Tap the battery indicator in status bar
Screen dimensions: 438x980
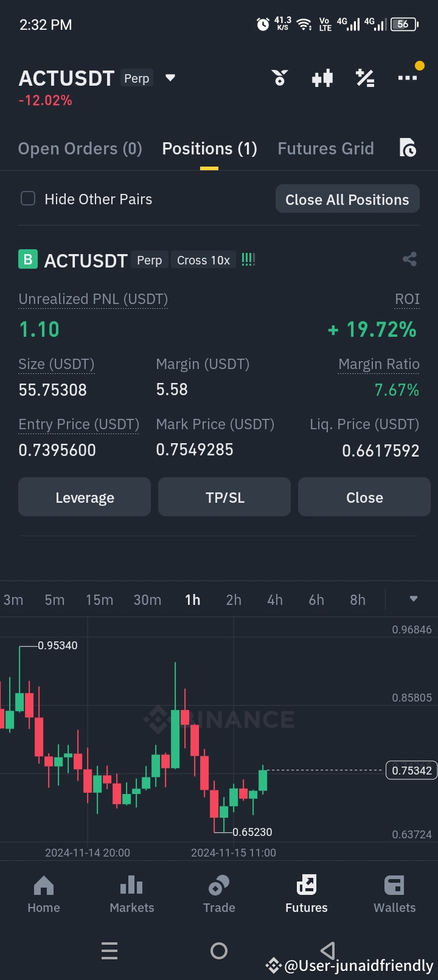[x=405, y=24]
